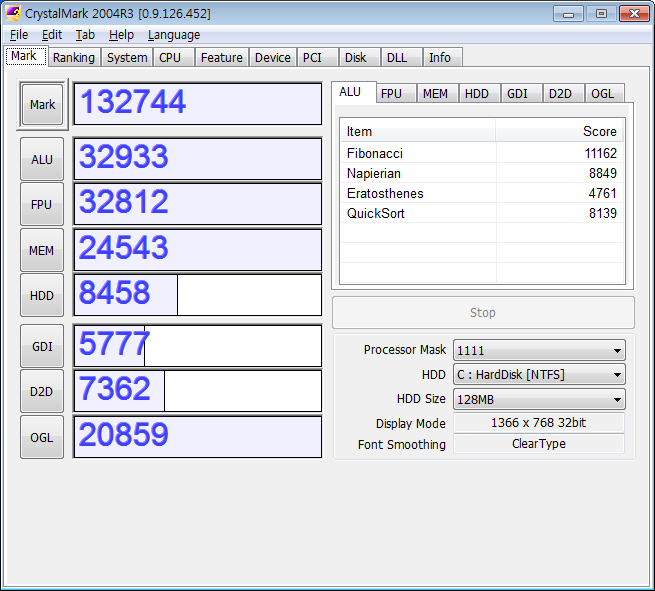
Task: Run the FPU benchmark button
Action: point(42,204)
